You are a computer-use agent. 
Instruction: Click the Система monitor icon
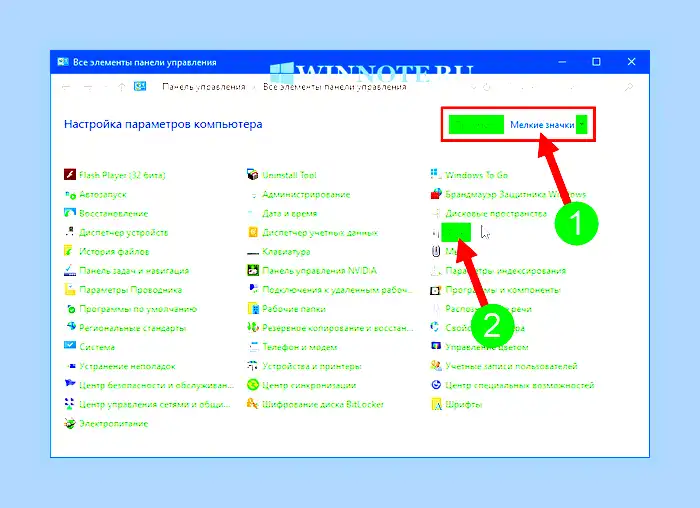pos(70,346)
